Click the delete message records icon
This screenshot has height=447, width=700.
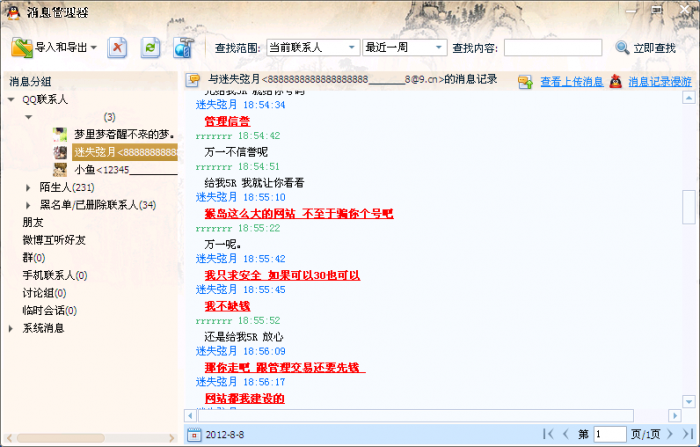pyautogui.click(x=117, y=47)
